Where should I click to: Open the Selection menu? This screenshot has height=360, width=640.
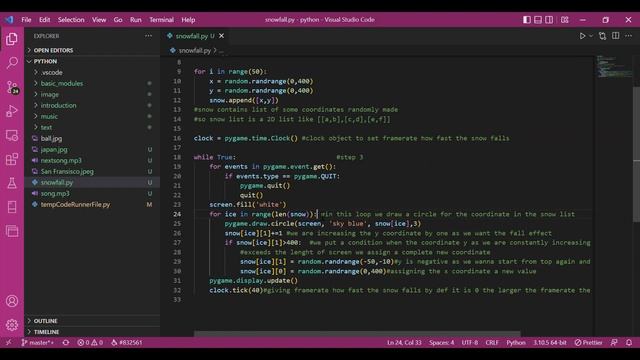[71, 20]
